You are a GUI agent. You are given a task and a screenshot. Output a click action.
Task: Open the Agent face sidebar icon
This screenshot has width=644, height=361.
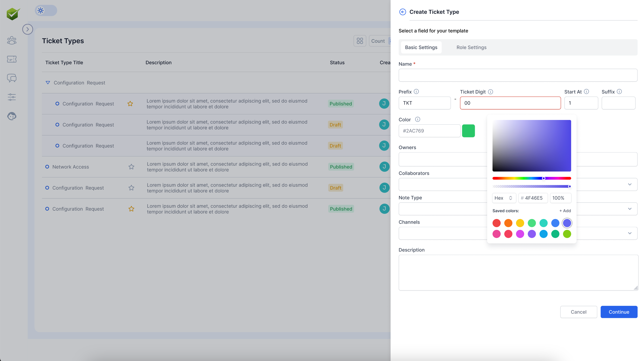tap(12, 116)
